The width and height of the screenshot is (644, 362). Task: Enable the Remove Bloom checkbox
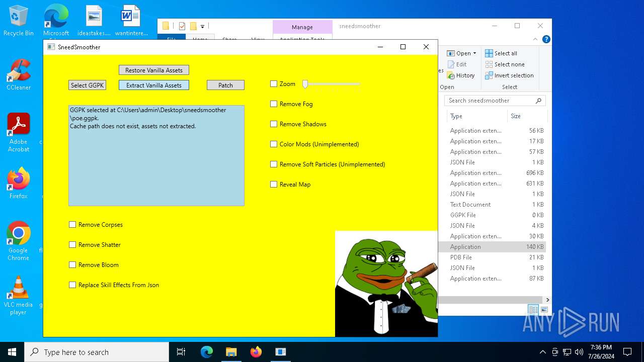pyautogui.click(x=72, y=265)
